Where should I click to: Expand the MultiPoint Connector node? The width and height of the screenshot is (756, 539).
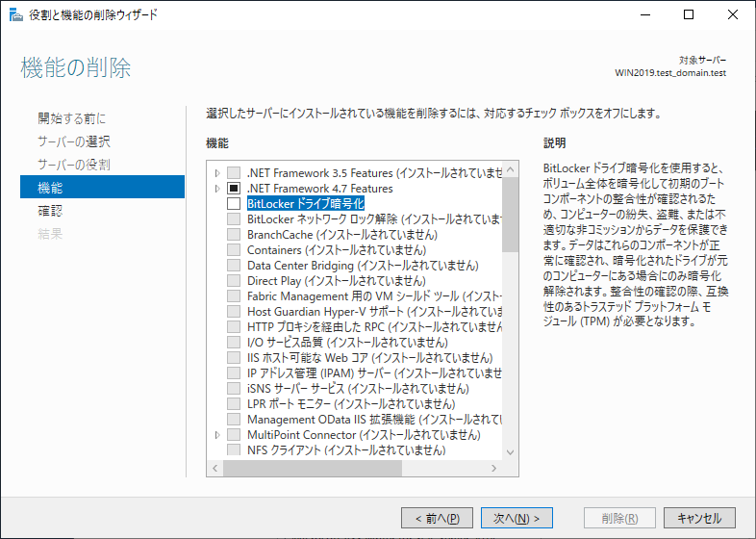(x=217, y=435)
